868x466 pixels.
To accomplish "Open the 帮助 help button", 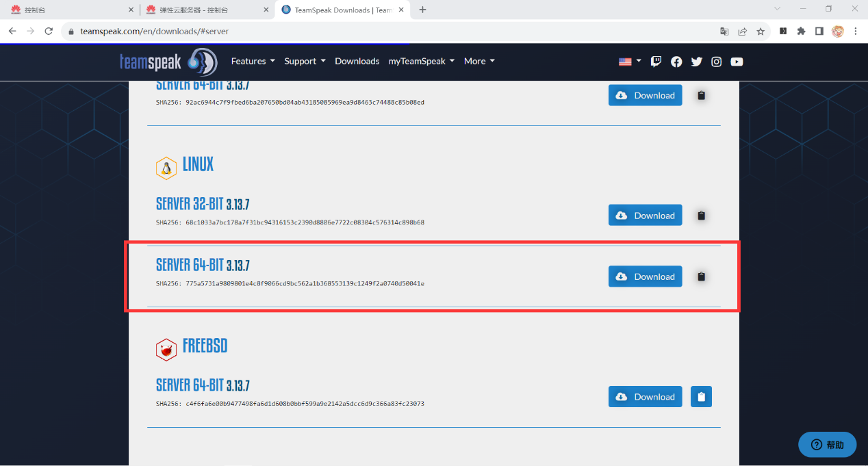I will click(827, 445).
